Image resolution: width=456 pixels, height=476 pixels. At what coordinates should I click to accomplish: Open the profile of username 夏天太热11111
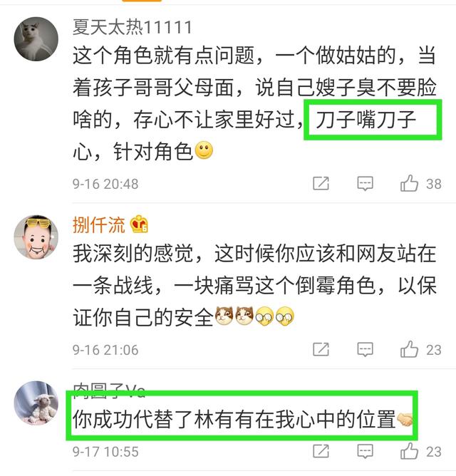[x=133, y=27]
